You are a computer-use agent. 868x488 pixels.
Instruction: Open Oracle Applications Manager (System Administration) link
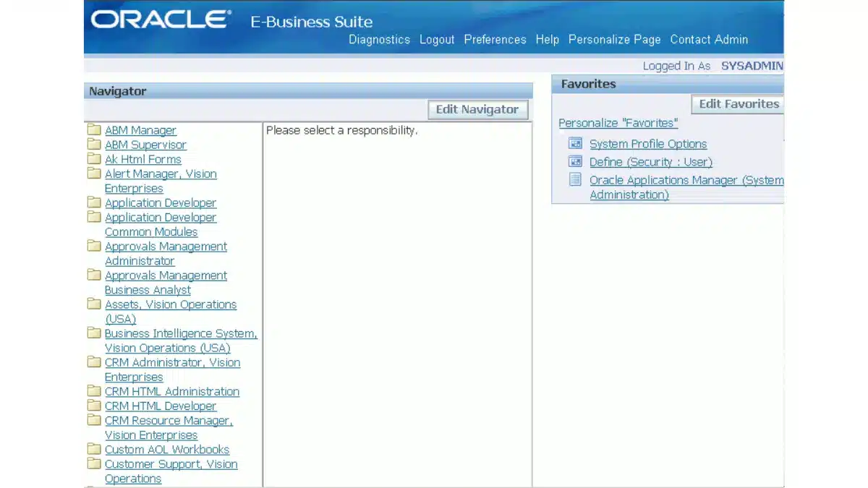[686, 187]
